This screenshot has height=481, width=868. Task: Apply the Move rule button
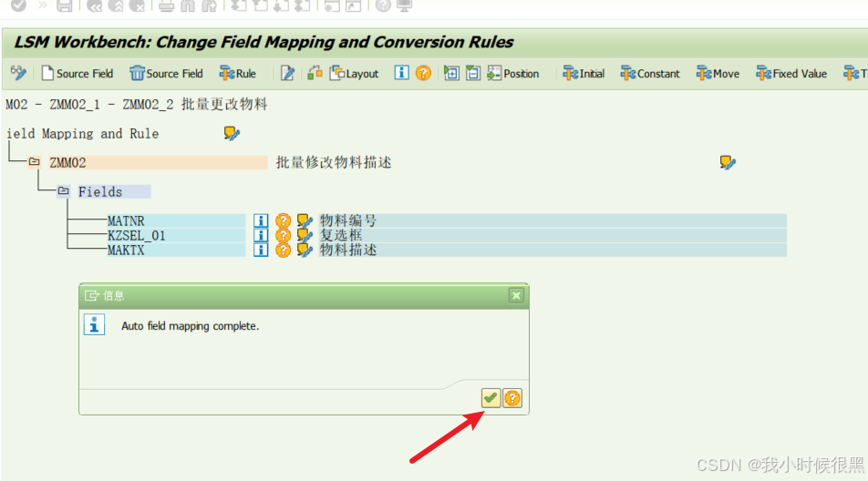(x=718, y=73)
